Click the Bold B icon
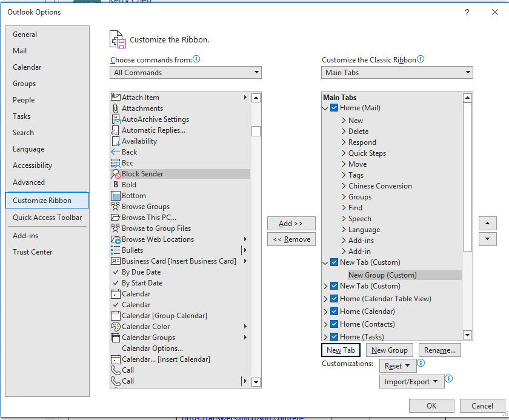509x420 pixels. 116,185
